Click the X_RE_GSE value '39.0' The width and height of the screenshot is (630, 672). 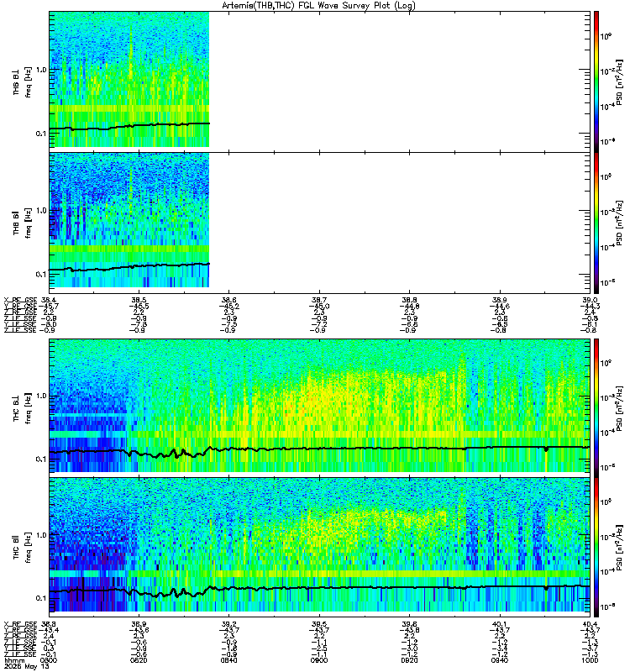(x=591, y=300)
